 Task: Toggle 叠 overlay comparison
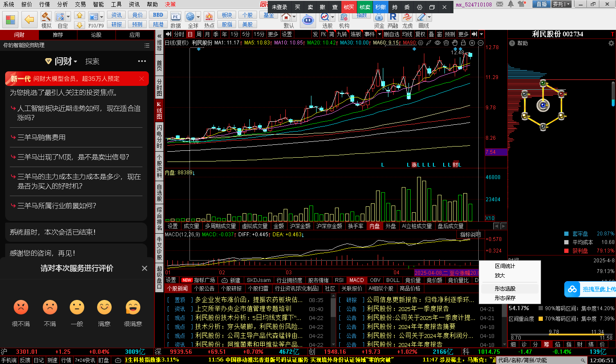point(431,34)
